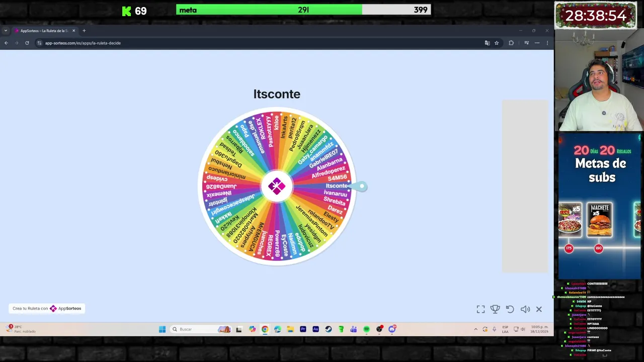Click the MACHETE x5 reward card
Viewport: 644px width, 362px height.
pos(600,220)
